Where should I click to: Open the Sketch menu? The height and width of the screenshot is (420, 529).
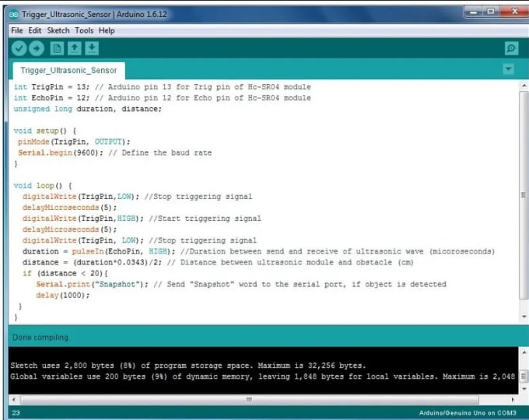pos(58,30)
